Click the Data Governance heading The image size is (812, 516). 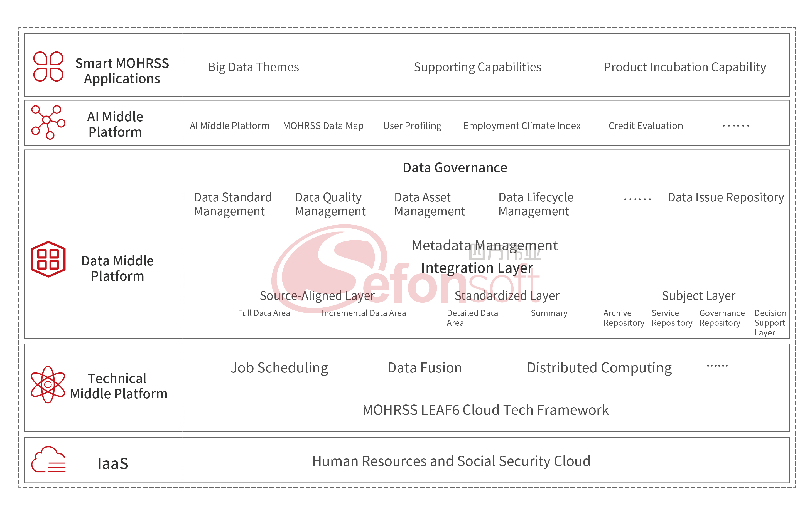pyautogui.click(x=455, y=167)
